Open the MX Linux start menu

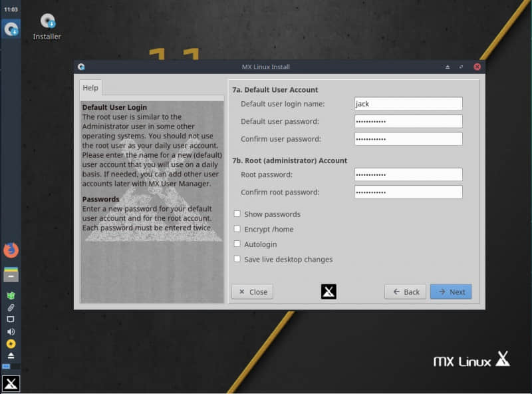click(11, 383)
